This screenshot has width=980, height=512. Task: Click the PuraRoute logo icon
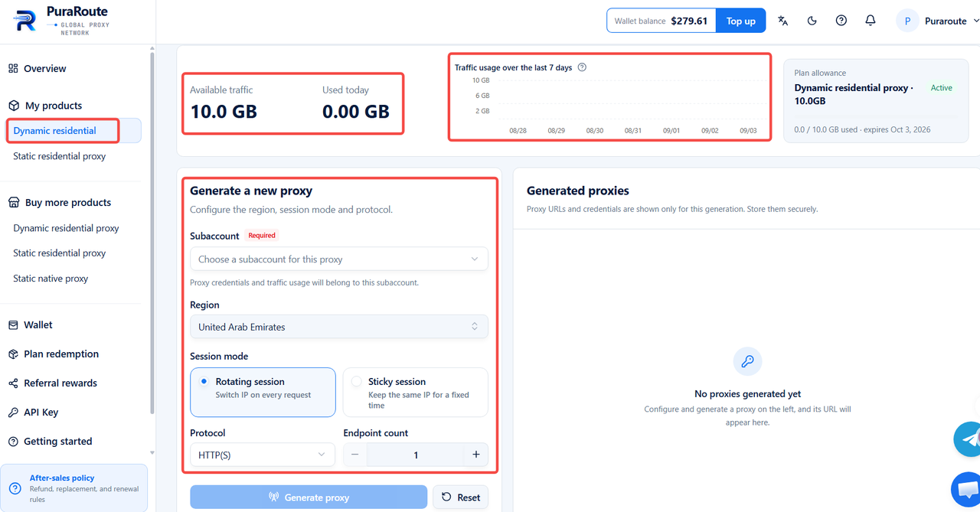24,21
